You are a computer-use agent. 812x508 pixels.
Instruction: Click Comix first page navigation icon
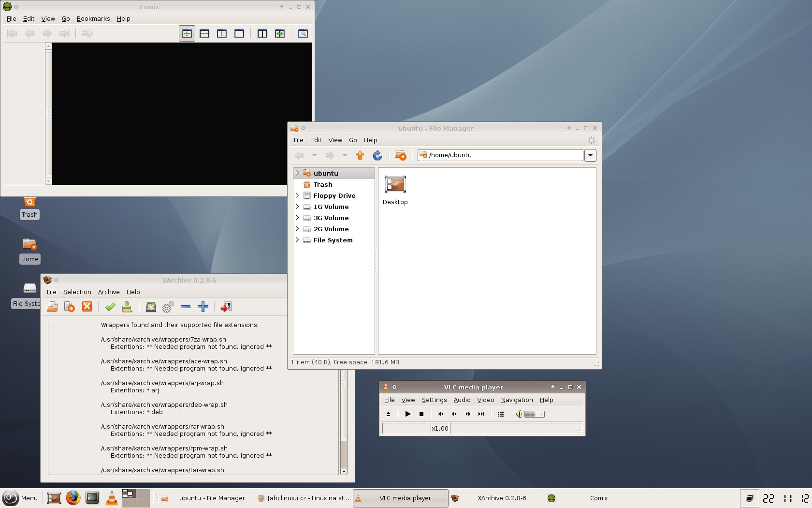12,33
